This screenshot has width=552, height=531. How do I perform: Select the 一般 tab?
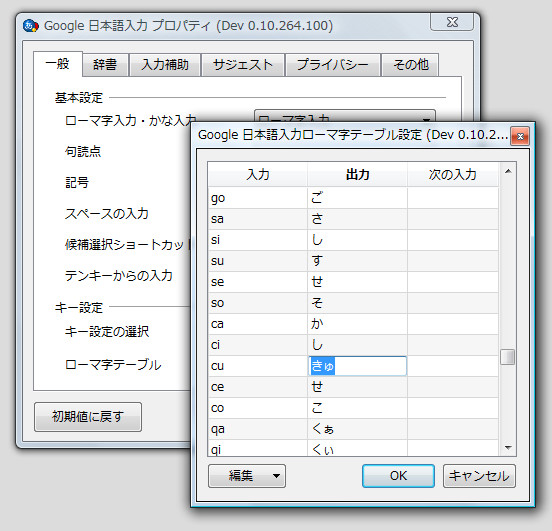pos(58,64)
